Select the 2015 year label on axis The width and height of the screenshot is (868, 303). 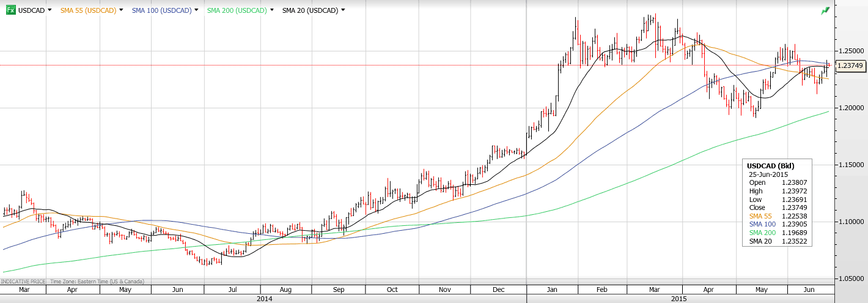click(x=679, y=299)
